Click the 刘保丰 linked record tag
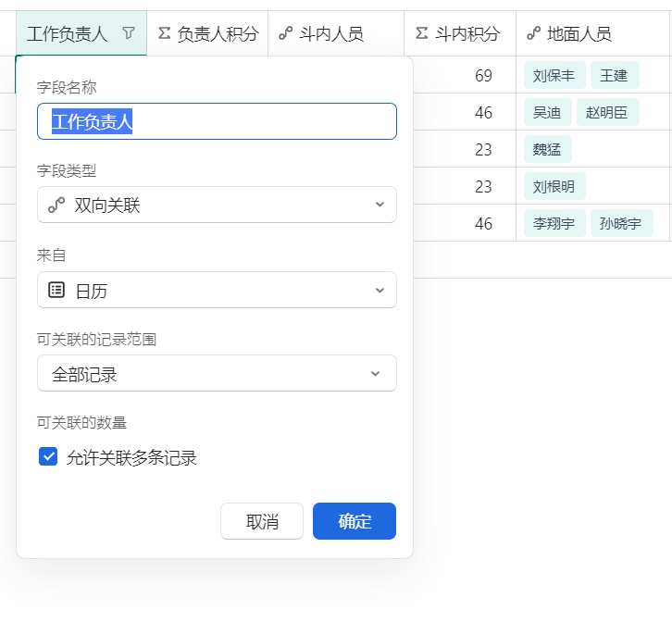This screenshot has width=672, height=622. pyautogui.click(x=554, y=76)
